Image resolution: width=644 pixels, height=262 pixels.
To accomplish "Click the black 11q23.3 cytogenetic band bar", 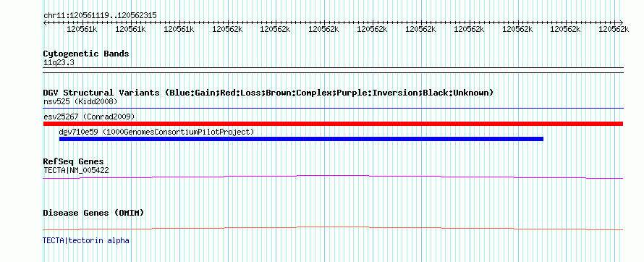I will tap(333, 70).
